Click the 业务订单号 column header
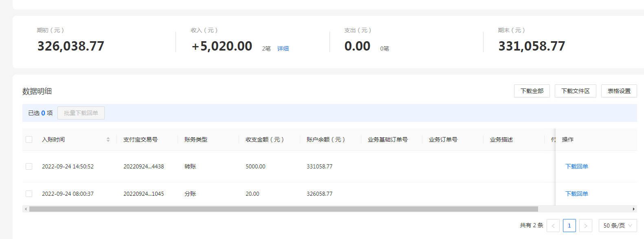 443,139
